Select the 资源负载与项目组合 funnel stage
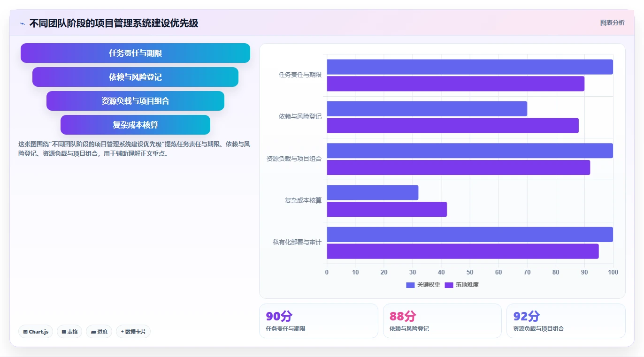This screenshot has height=357, width=644. (135, 101)
